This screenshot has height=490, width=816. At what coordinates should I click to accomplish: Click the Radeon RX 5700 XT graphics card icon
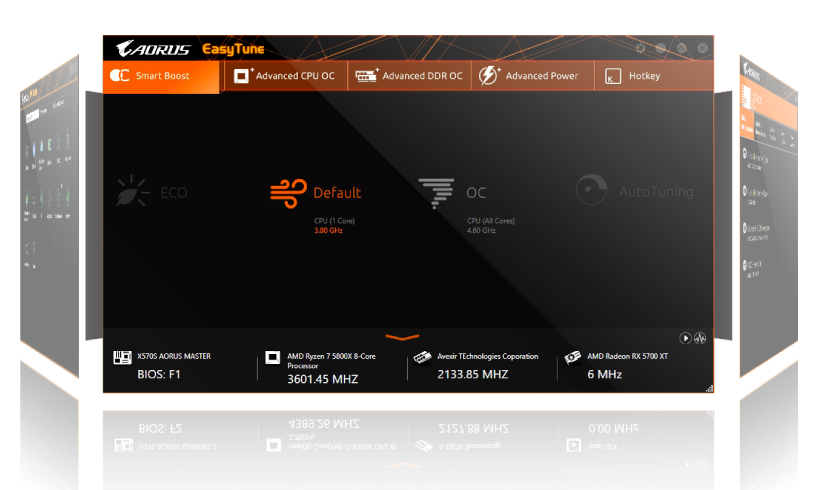tap(573, 357)
